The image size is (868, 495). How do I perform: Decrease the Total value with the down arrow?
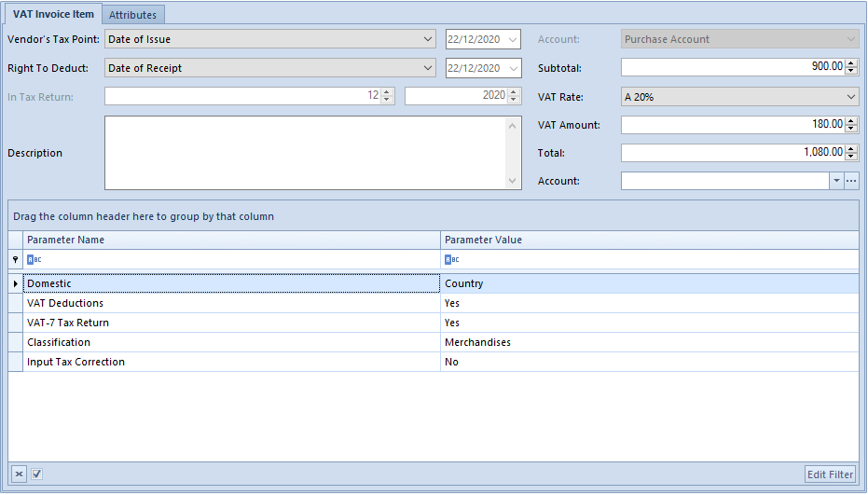[851, 157]
